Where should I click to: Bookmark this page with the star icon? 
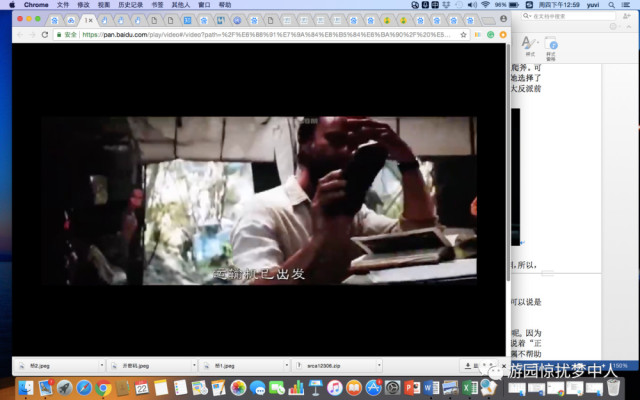[x=463, y=35]
